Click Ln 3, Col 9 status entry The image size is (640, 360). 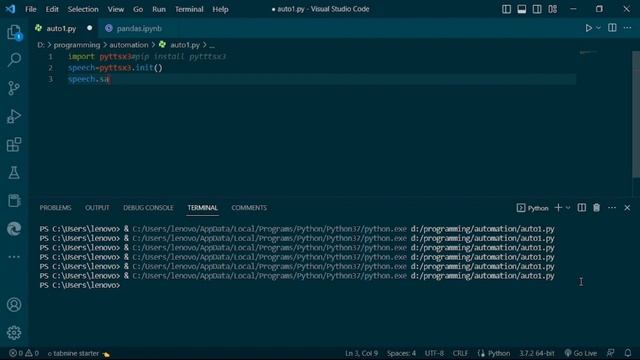[x=361, y=353]
